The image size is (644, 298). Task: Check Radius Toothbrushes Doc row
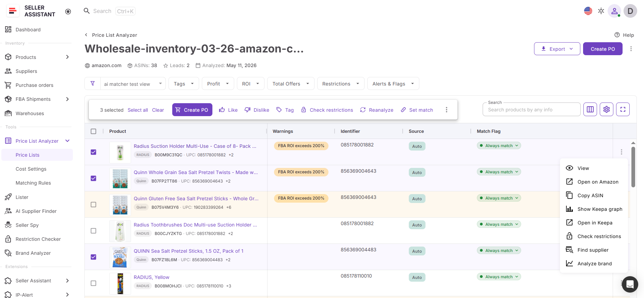(x=94, y=231)
